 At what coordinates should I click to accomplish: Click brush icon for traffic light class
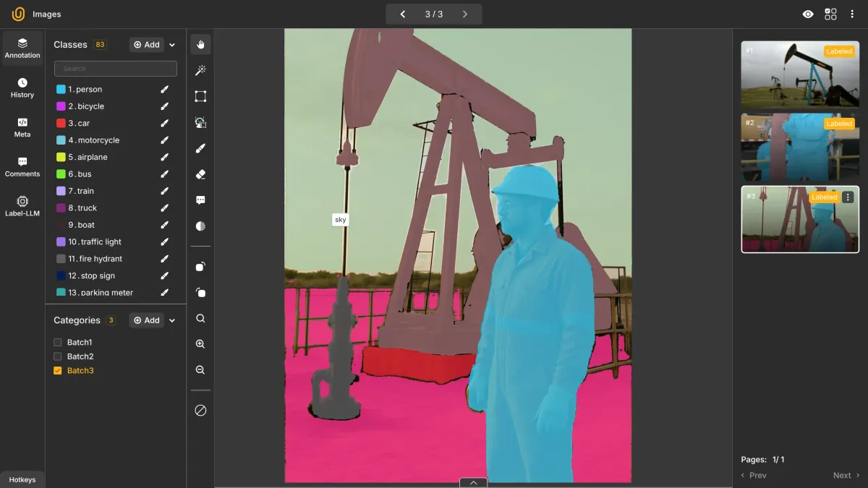(x=164, y=242)
